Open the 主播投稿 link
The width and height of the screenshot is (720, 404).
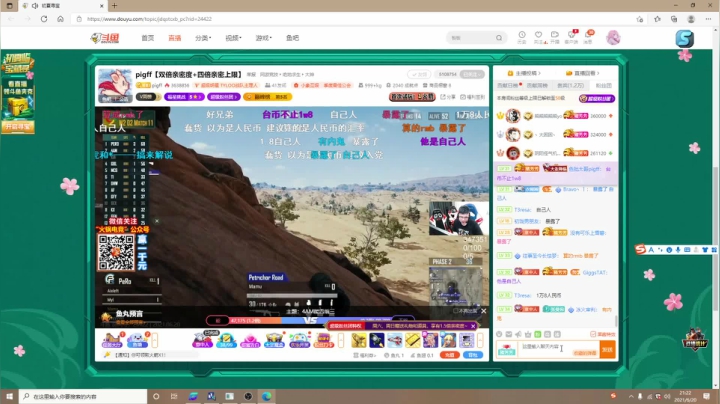click(524, 73)
